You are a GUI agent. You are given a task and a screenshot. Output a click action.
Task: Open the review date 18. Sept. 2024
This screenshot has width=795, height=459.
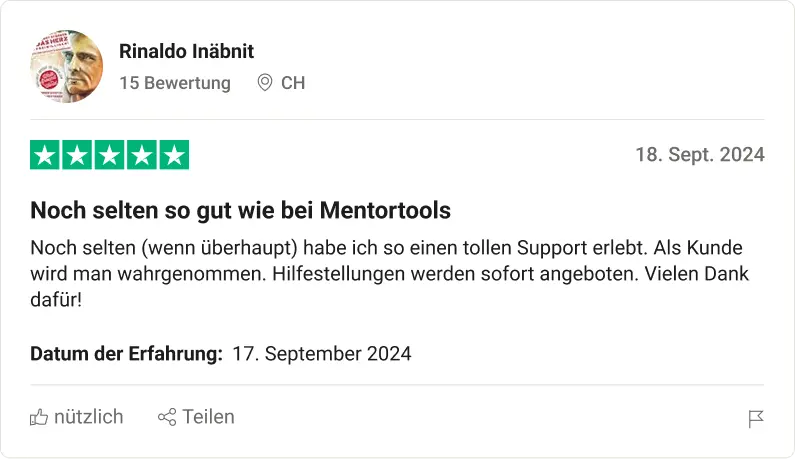pyautogui.click(x=700, y=155)
